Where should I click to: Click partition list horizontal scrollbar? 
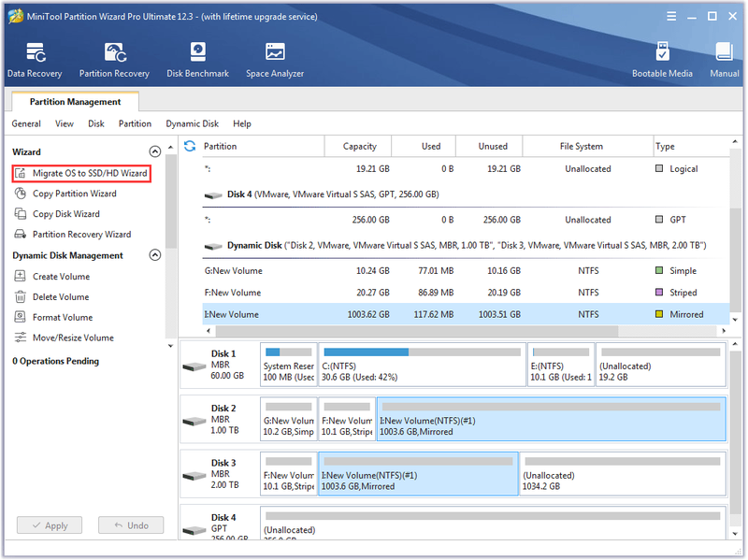click(x=416, y=331)
